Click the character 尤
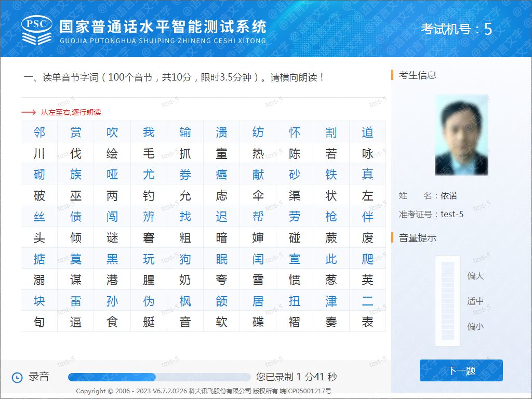The width and height of the screenshot is (532, 399). [x=149, y=175]
